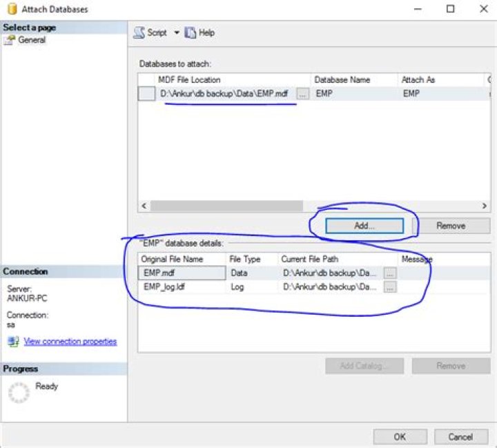Browse path for EMP_log.ldf log file
The height and width of the screenshot is (448, 497).
[390, 287]
